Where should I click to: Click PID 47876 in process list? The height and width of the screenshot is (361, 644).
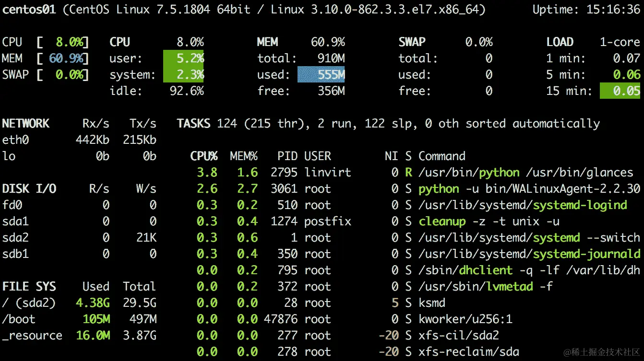tap(281, 319)
